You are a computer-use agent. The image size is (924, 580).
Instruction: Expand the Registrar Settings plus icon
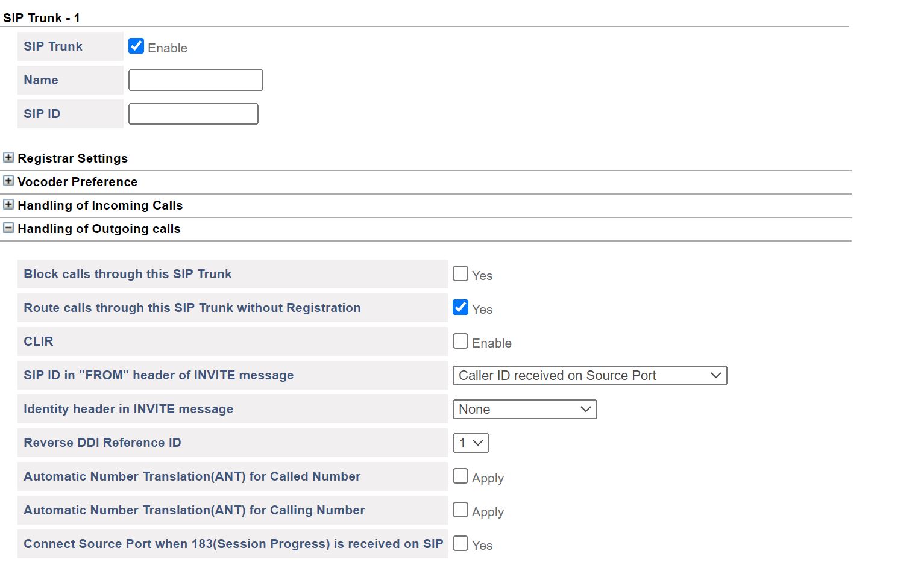click(8, 158)
